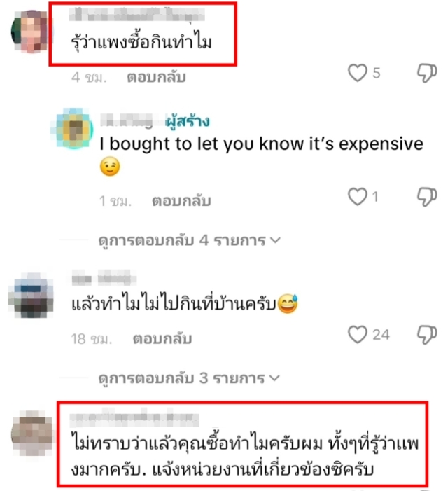Like the creator's English reply

pos(358,196)
